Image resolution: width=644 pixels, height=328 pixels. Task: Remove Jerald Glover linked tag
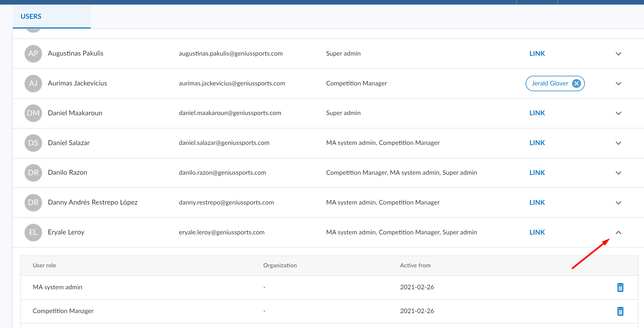point(576,83)
